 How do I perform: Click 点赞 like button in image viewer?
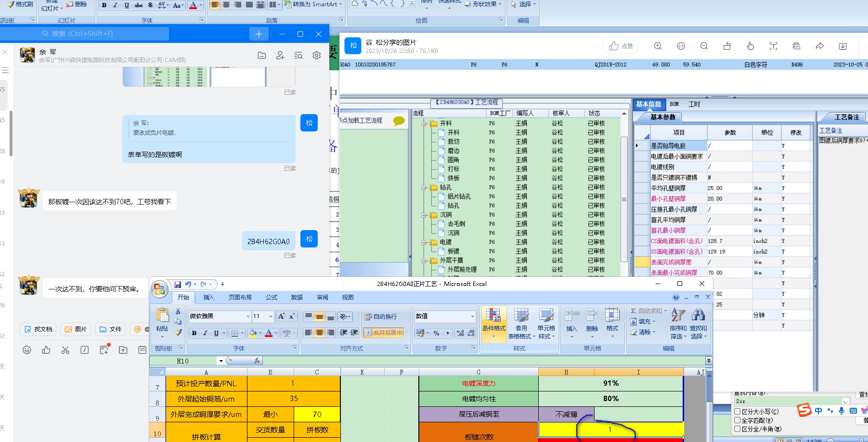coord(621,46)
